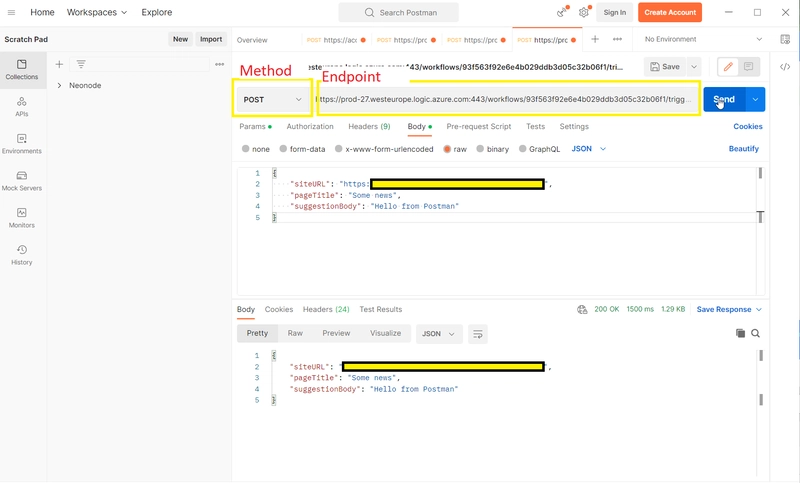Open the Save Response dropdown
This screenshot has width=800, height=483.
click(x=729, y=310)
